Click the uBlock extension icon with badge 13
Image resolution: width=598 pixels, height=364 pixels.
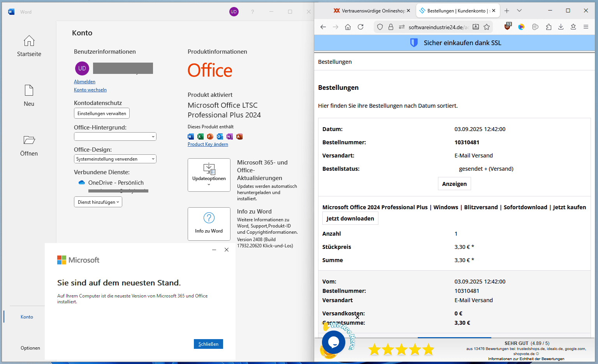click(508, 26)
